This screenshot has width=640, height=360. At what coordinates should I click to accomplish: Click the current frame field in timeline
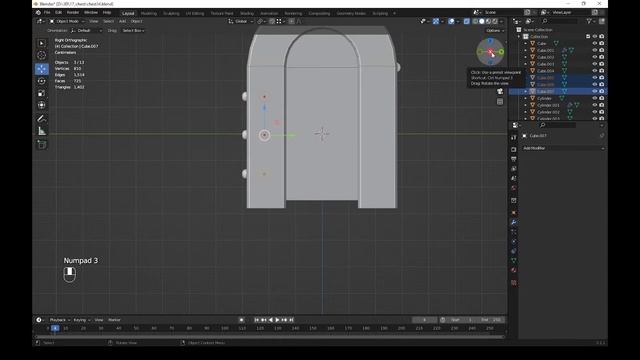click(424, 320)
